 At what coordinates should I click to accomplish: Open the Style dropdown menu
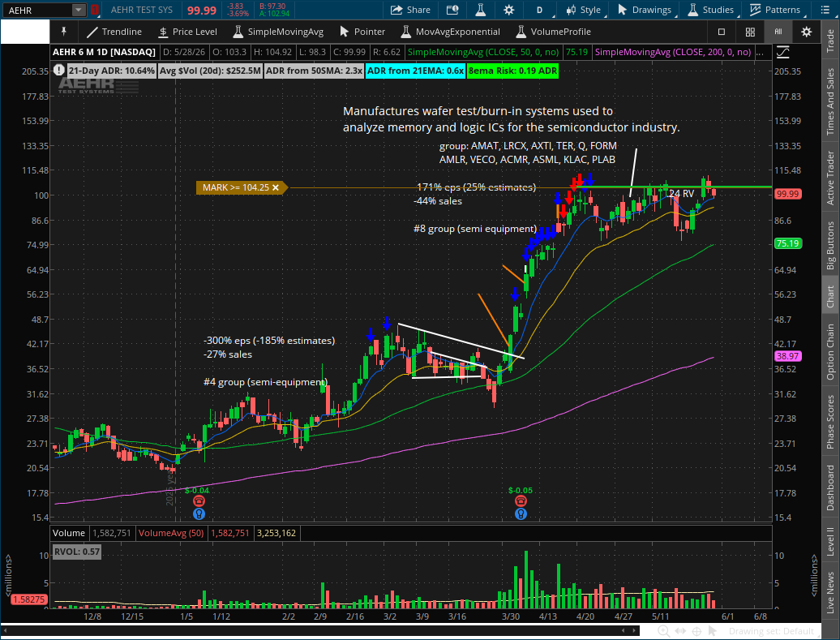coord(584,10)
